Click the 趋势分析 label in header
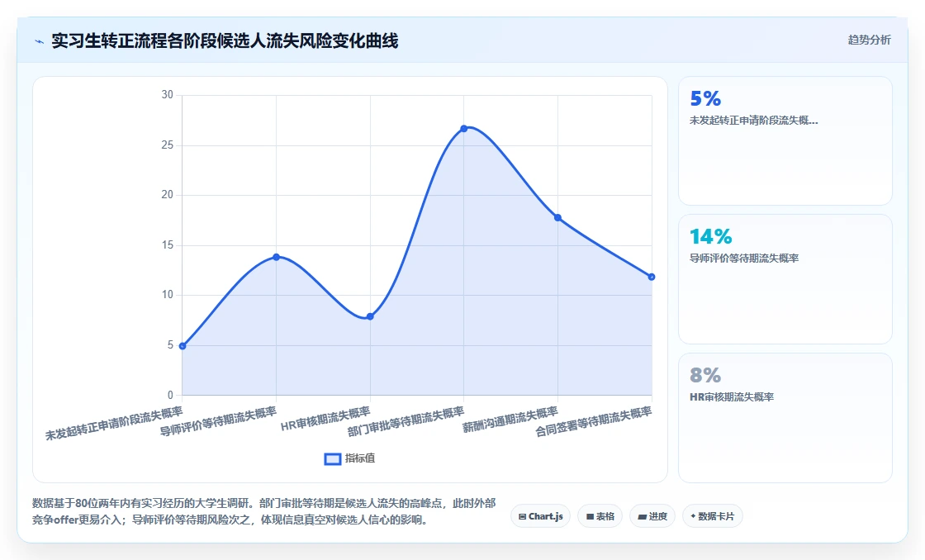Screen dimensions: 925x560 point(869,40)
